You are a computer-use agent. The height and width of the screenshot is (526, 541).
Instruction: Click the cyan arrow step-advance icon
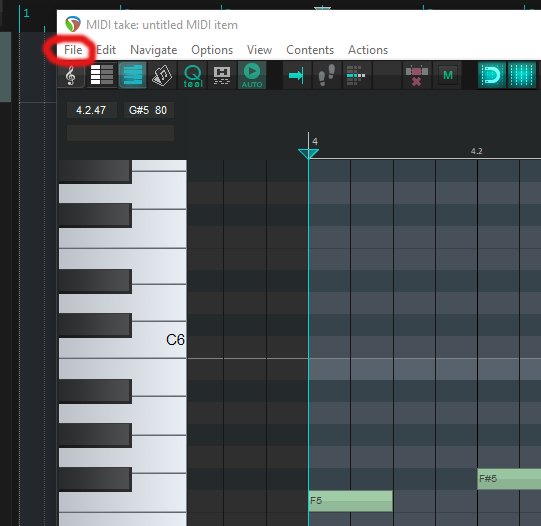(x=296, y=75)
